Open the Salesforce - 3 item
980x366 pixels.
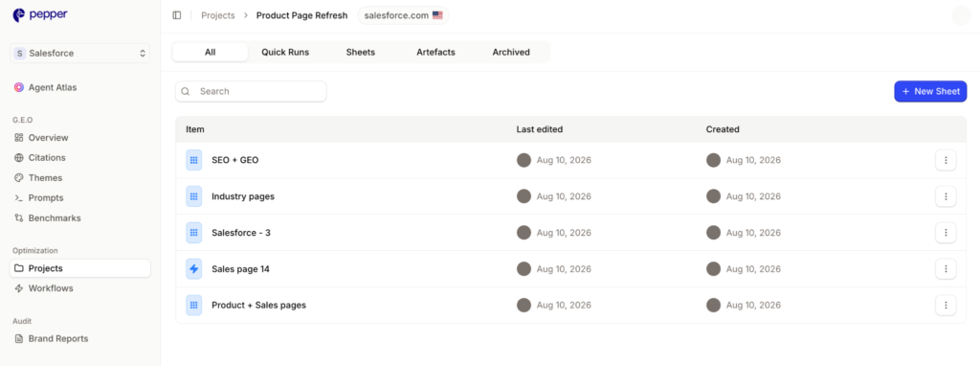241,233
